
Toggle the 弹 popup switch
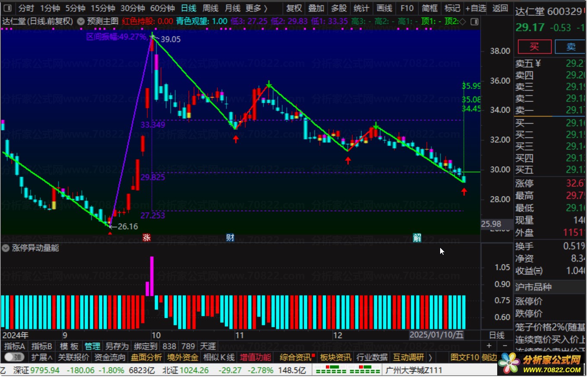coord(13,357)
